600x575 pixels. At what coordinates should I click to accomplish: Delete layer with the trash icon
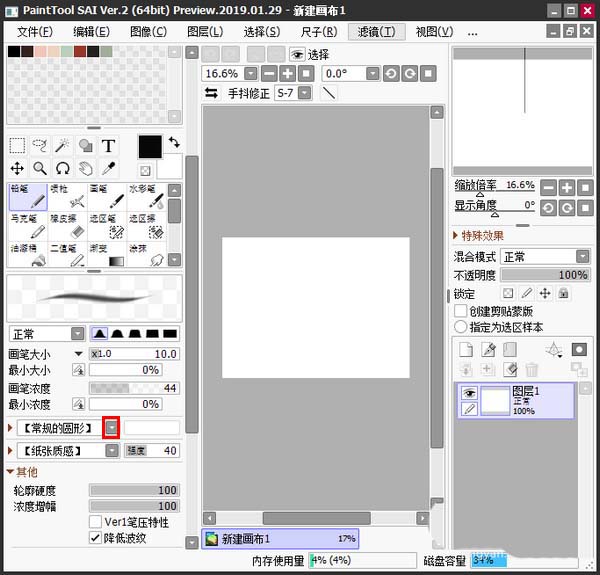tap(532, 370)
